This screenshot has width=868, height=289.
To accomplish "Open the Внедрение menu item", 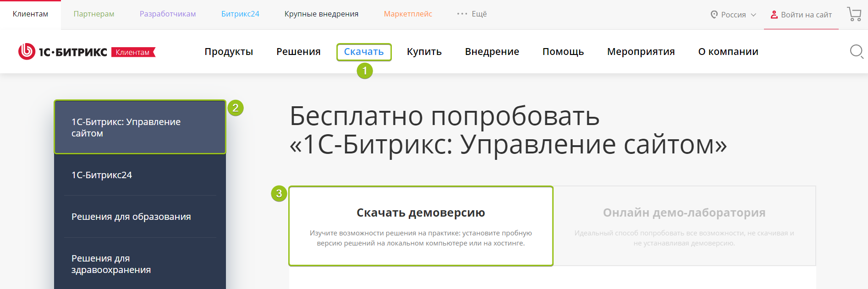I will 492,52.
